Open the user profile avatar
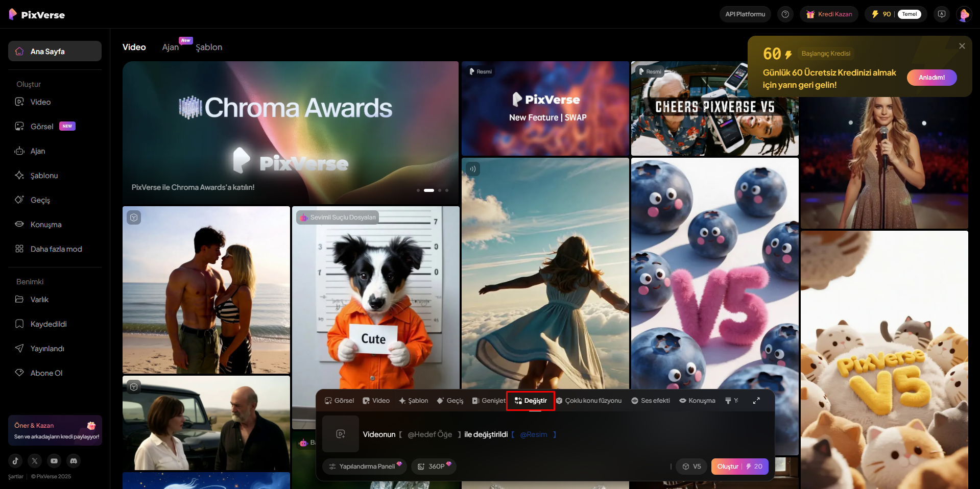The height and width of the screenshot is (489, 980). [x=964, y=14]
